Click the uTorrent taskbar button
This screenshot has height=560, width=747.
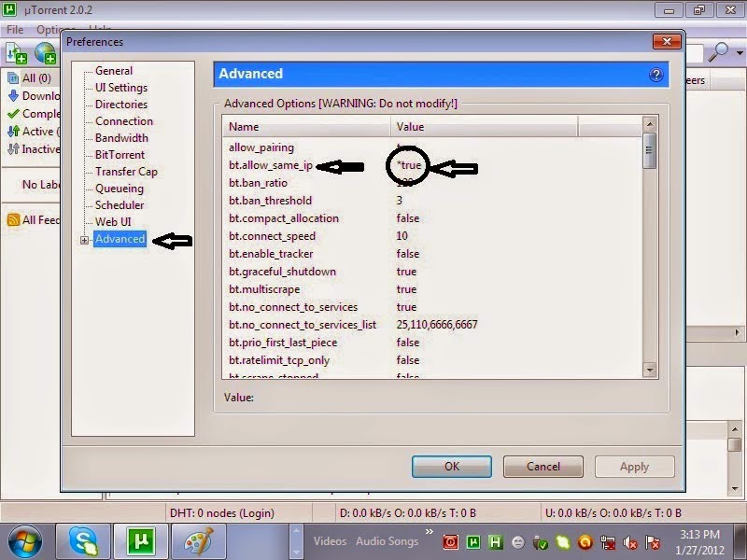(141, 542)
